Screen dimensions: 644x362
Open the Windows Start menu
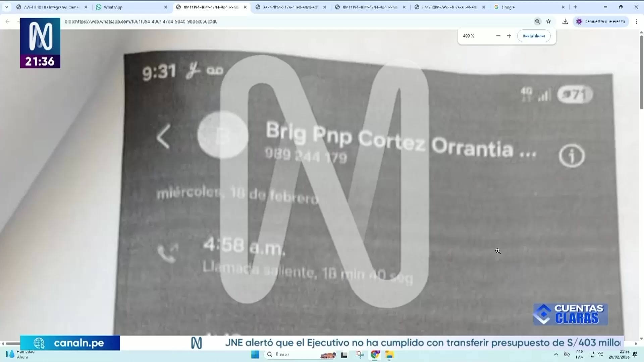[255, 355]
